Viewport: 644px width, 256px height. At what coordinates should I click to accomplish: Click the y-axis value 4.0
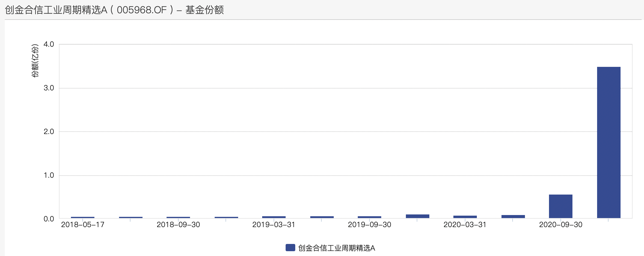click(x=49, y=44)
